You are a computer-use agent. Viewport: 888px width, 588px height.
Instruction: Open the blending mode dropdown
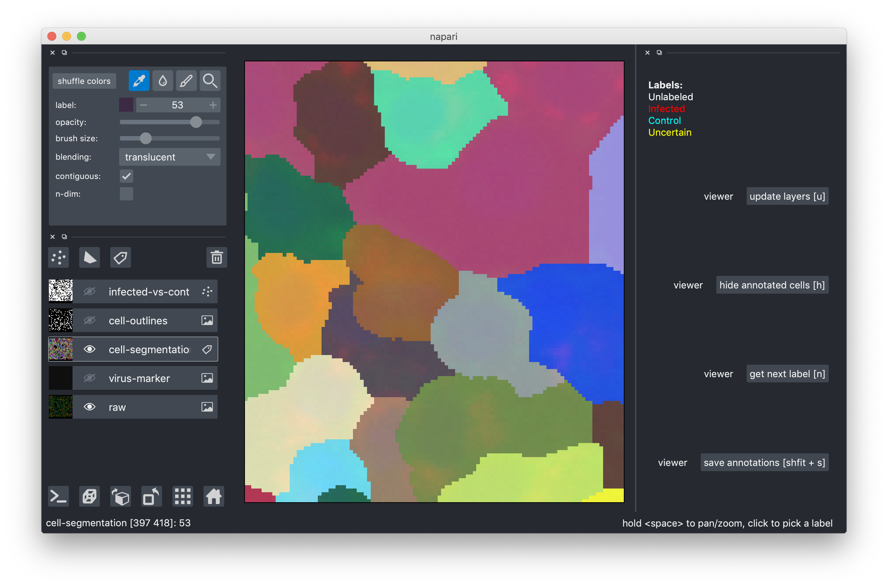click(169, 157)
